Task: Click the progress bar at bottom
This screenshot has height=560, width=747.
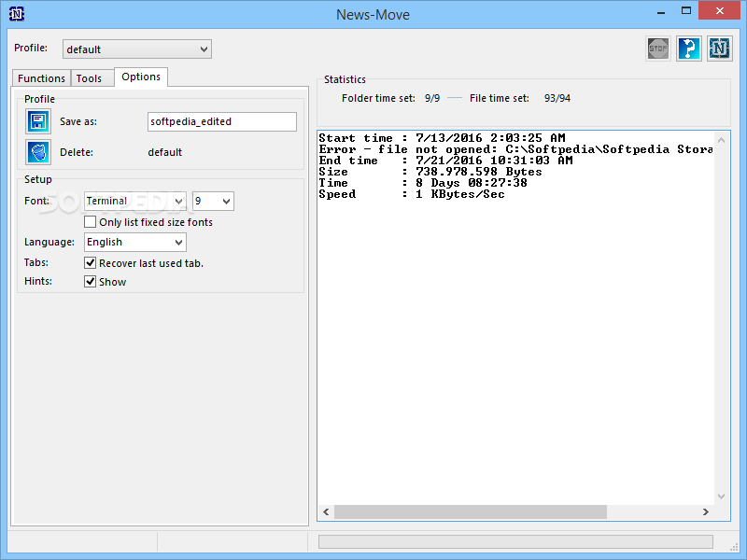Action: (515, 541)
